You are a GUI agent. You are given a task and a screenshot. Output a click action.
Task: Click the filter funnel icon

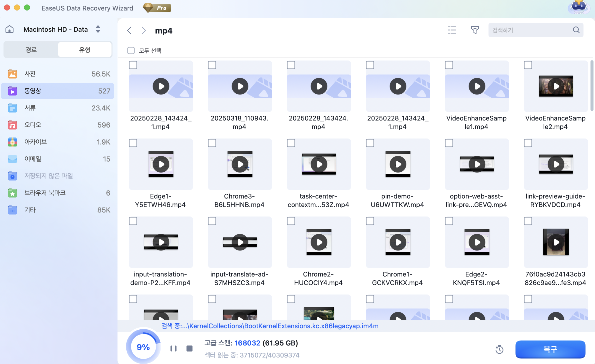pyautogui.click(x=475, y=30)
